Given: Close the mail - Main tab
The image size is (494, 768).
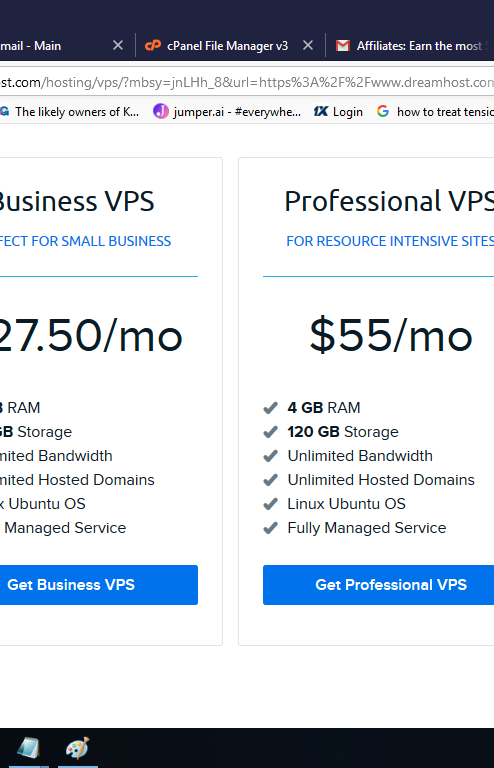Looking at the screenshot, I should (118, 46).
